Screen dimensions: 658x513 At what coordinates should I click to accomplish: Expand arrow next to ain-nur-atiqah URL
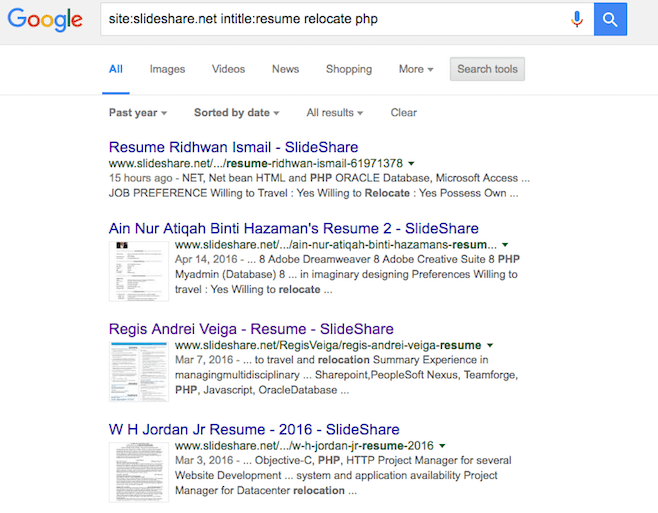(505, 245)
